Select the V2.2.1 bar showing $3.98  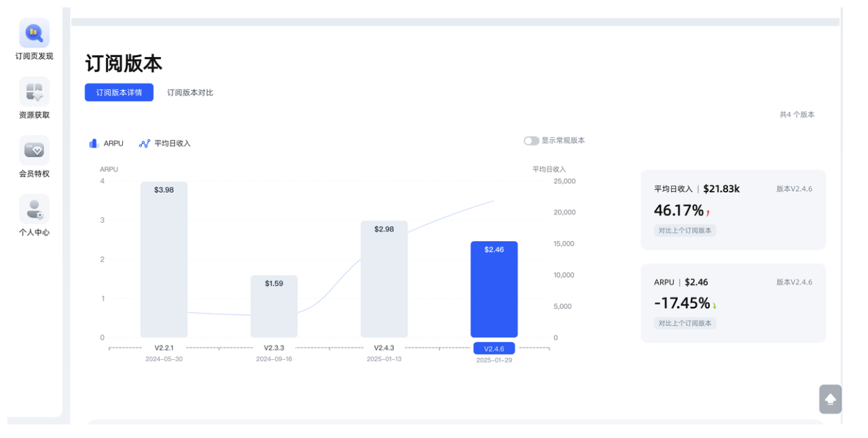[x=164, y=259]
